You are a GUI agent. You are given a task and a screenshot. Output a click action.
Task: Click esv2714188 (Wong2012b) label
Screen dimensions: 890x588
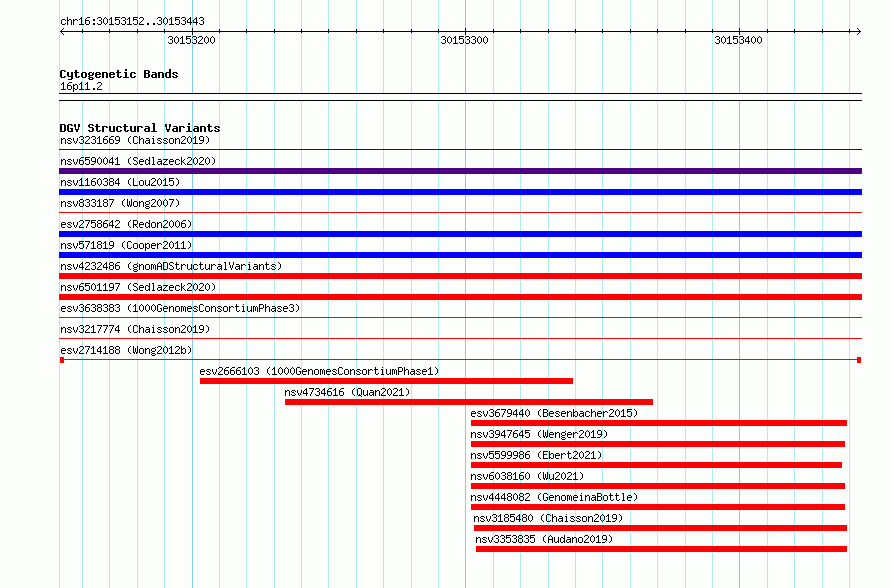[x=126, y=350]
